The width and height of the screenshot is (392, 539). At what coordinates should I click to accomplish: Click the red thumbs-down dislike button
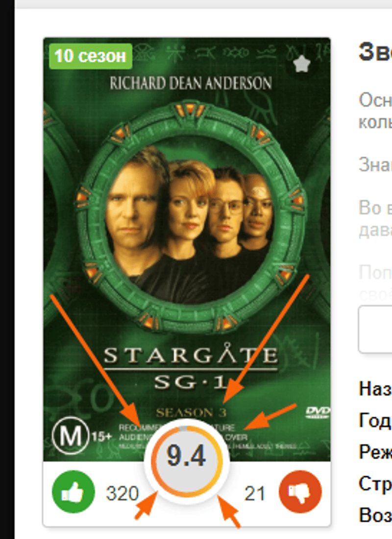tap(300, 492)
